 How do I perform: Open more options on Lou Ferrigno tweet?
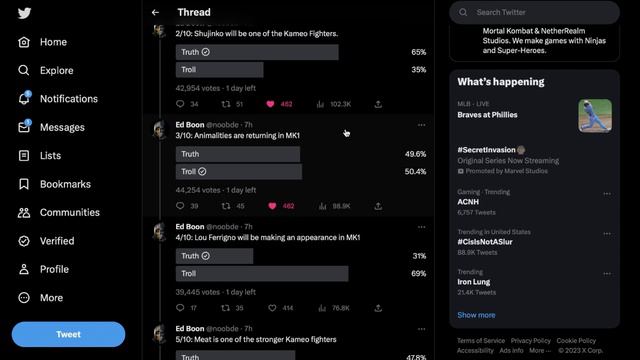[422, 227]
